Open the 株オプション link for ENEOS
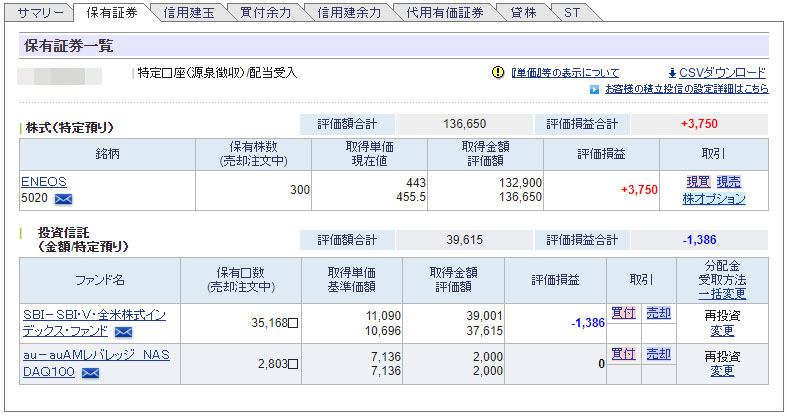This screenshot has height=416, width=787. tap(714, 198)
